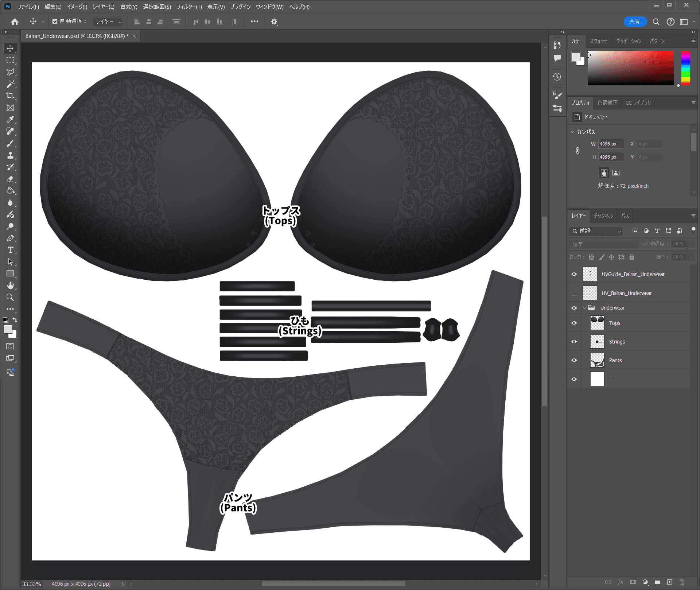Select the Frame tool
This screenshot has width=700, height=590.
coord(10,108)
